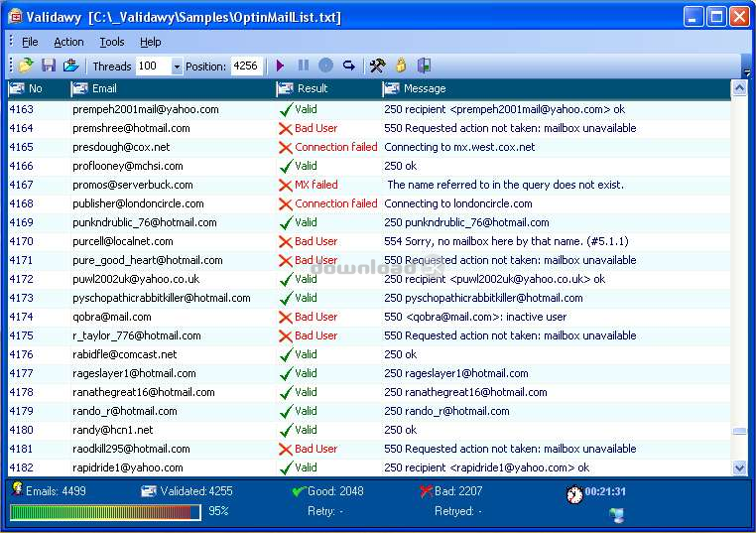Sort by the Result column header
The image size is (756, 533).
point(327,88)
